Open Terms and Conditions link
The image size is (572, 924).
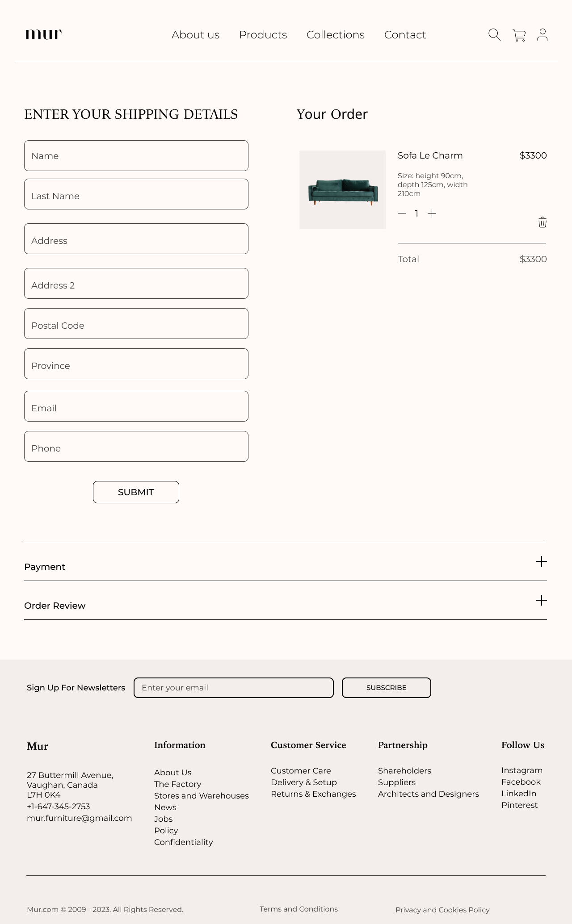(x=299, y=909)
